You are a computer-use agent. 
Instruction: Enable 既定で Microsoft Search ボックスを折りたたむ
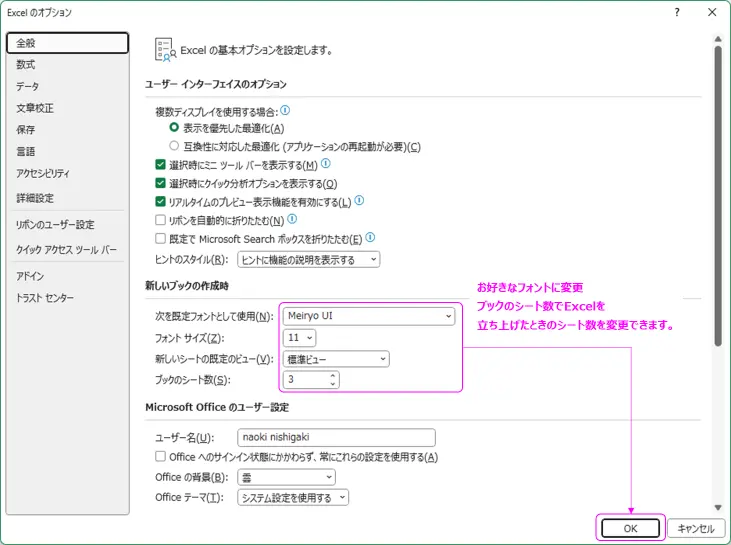pyautogui.click(x=160, y=239)
